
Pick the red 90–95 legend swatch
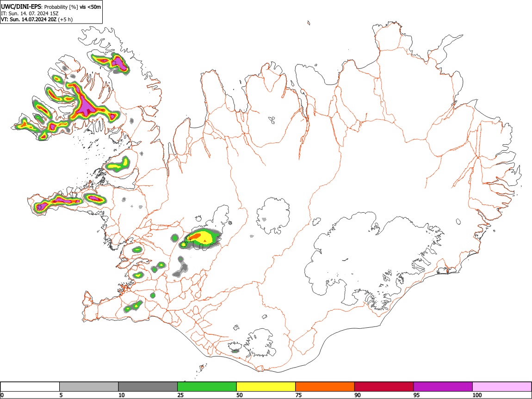point(384,387)
